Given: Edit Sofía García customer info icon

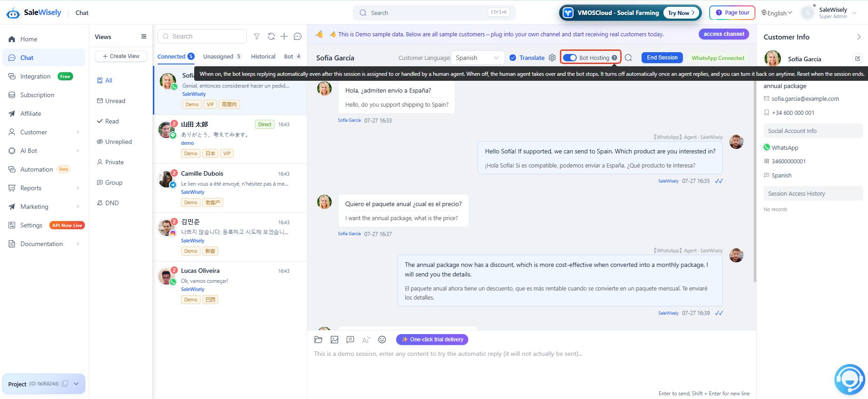Looking at the screenshot, I should (858, 59).
